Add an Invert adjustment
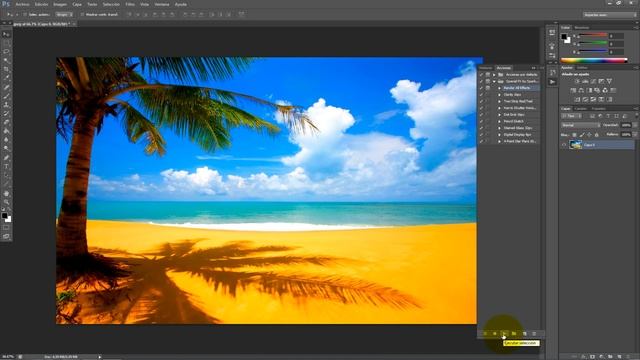The height and width of the screenshot is (360, 640). pyautogui.click(x=577, y=99)
